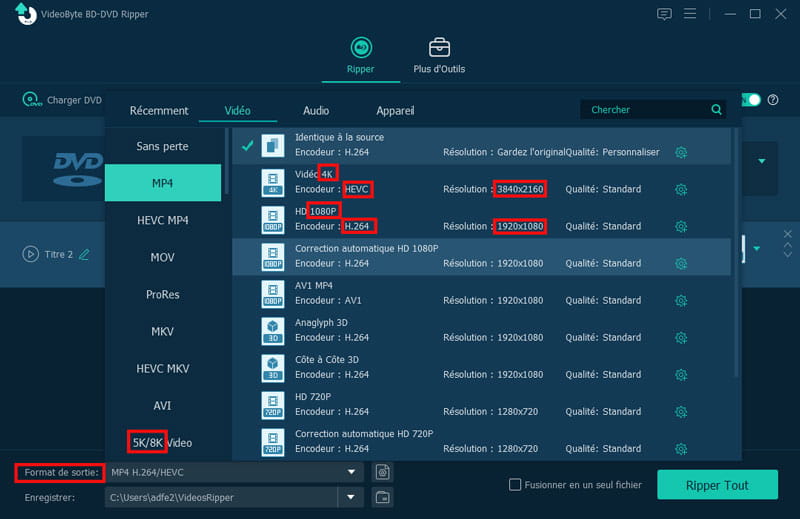Open the Appareil tab

pyautogui.click(x=395, y=111)
